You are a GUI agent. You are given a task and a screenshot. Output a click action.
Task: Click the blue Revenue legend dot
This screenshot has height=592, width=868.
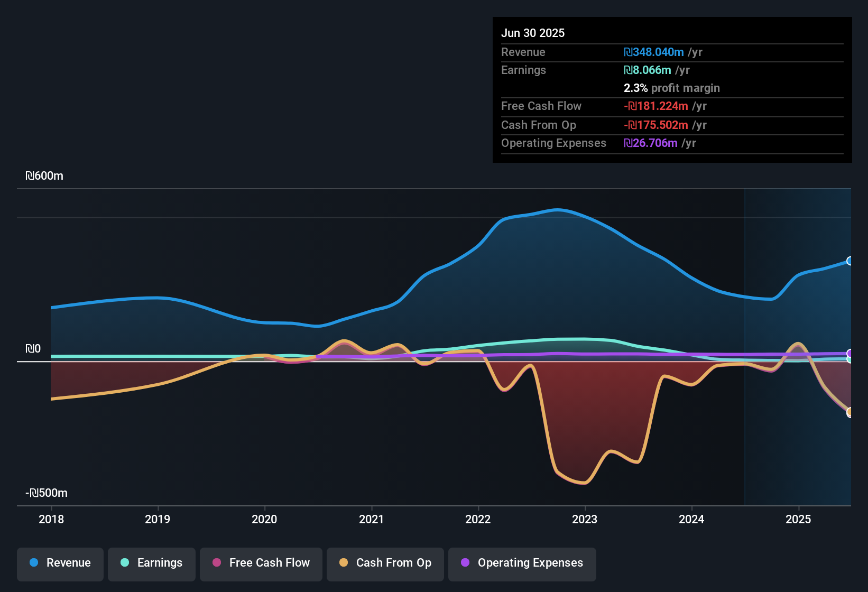point(33,563)
